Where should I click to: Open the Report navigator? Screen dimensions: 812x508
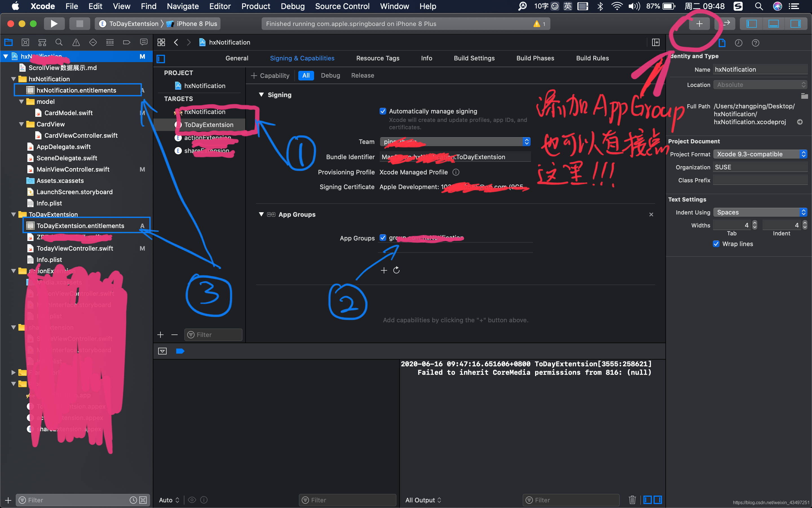[x=144, y=42]
